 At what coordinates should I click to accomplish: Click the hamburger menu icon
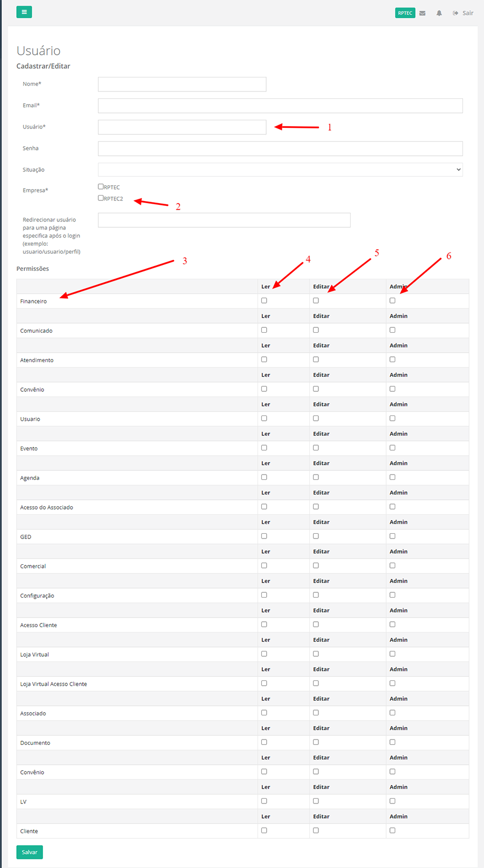pyautogui.click(x=24, y=12)
